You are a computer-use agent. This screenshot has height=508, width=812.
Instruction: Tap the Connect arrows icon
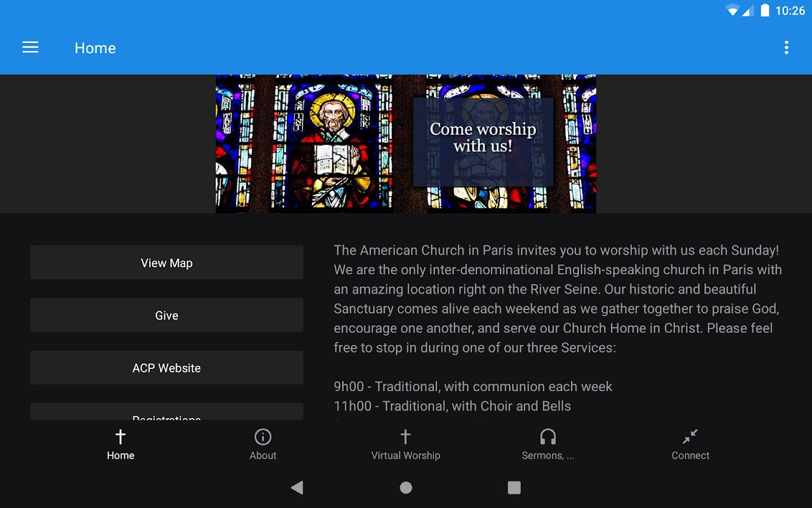[690, 437]
